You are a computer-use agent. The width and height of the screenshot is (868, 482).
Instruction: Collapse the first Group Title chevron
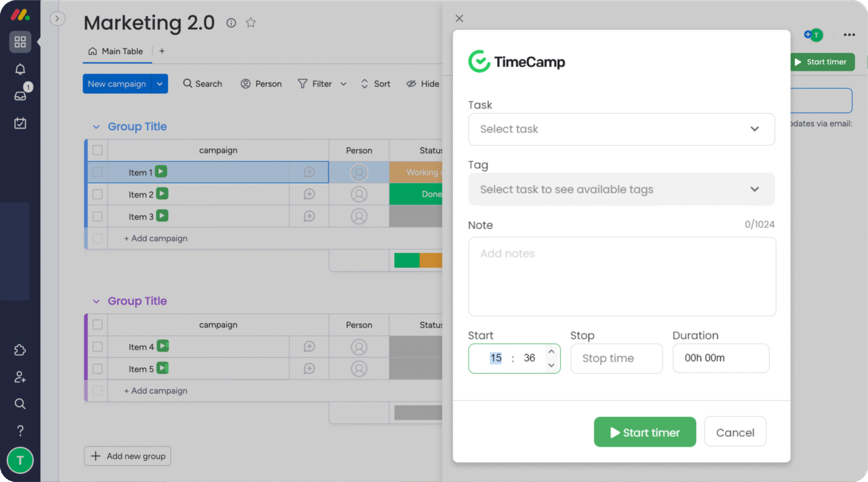96,127
